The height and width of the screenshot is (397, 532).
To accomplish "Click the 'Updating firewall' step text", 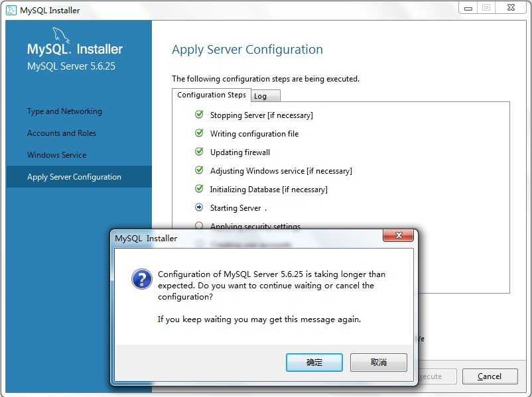I will pos(240,152).
